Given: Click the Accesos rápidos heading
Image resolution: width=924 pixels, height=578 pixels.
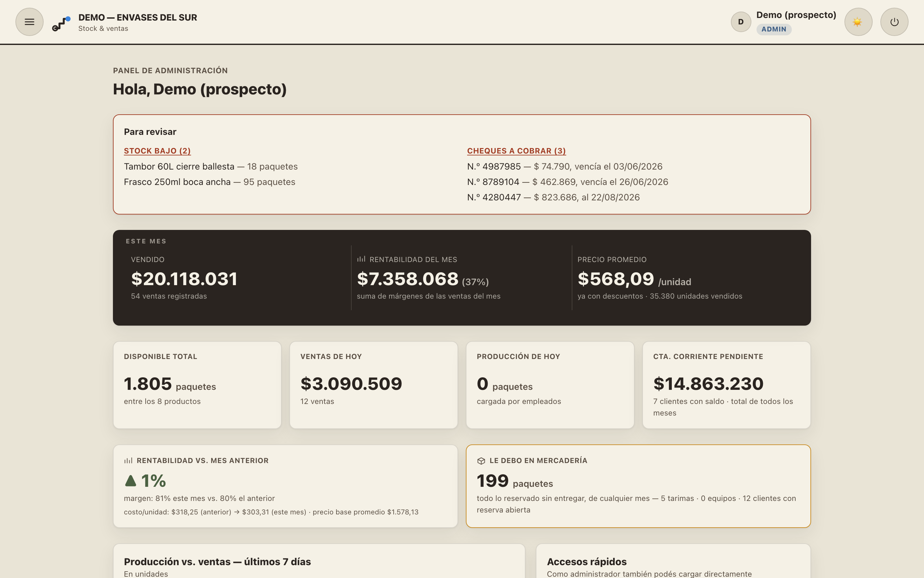Looking at the screenshot, I should pos(586,562).
